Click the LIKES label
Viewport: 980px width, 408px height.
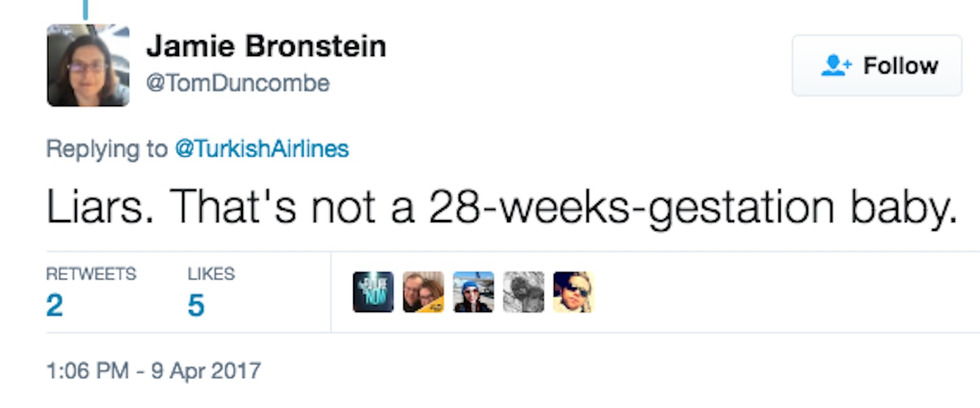tap(211, 274)
